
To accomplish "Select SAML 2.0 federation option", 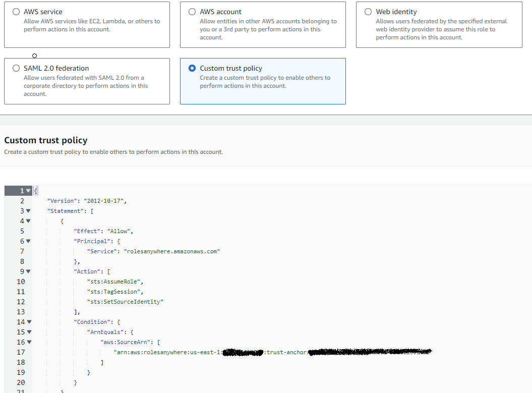I will [16, 68].
